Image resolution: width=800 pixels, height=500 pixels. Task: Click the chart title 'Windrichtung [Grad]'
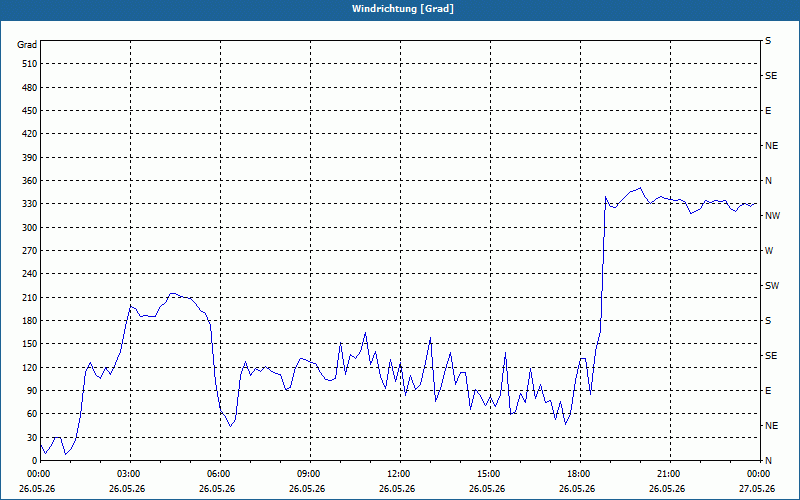[403, 9]
